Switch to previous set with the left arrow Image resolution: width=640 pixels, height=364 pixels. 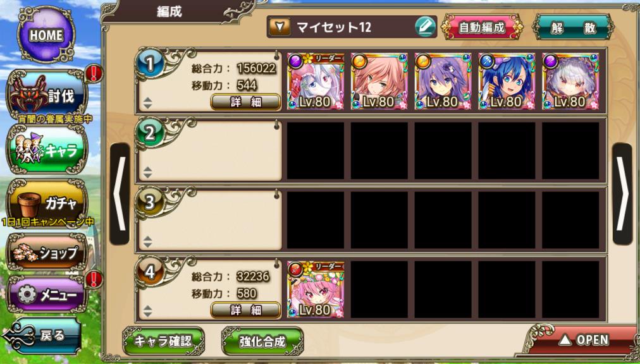click(x=120, y=194)
